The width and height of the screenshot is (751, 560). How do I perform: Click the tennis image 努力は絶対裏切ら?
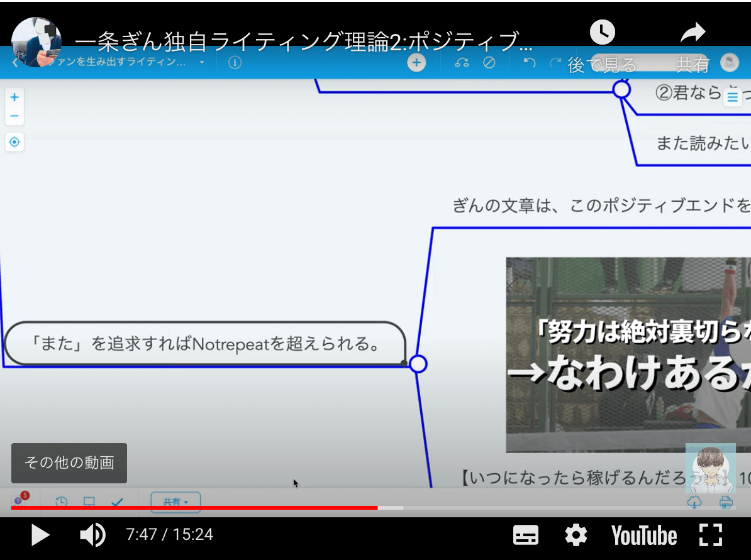pos(628,354)
